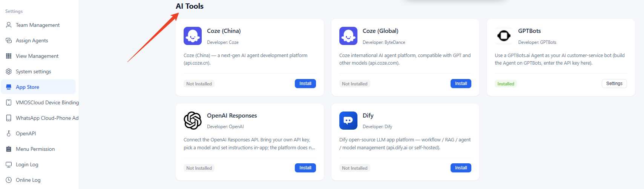
Task: Click the View Management grid icon
Action: coord(9,56)
